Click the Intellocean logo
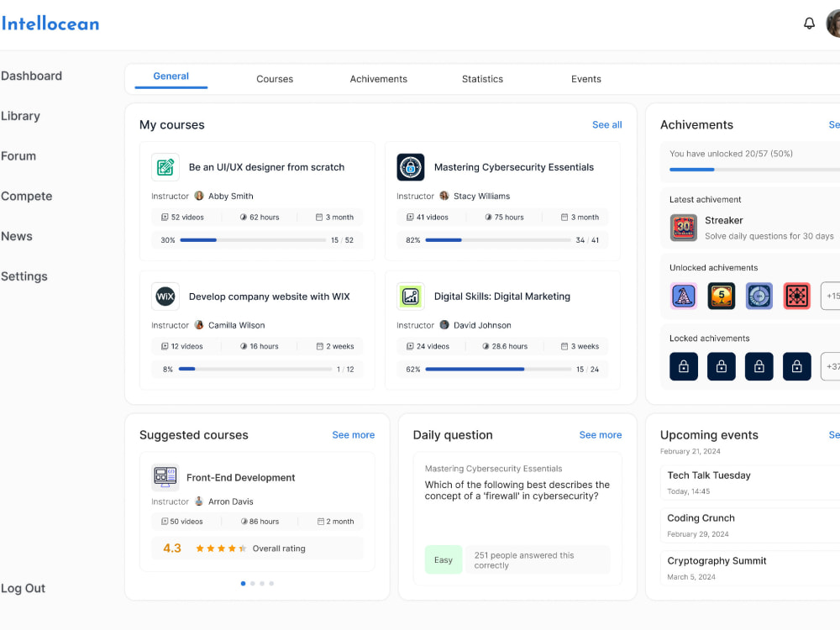The height and width of the screenshot is (630, 840). 50,24
